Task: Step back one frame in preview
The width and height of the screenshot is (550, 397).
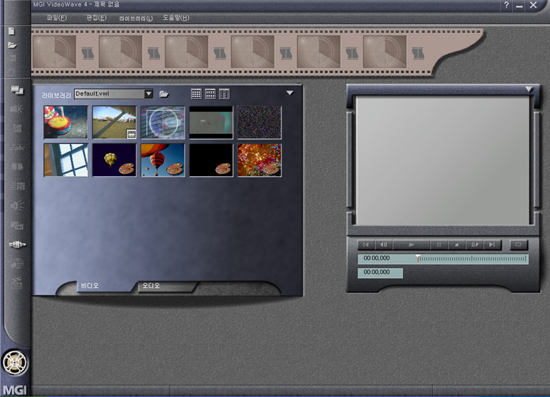Action: [x=384, y=244]
